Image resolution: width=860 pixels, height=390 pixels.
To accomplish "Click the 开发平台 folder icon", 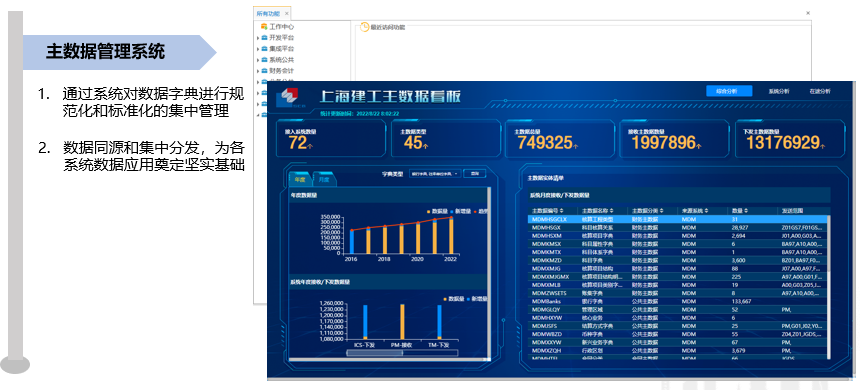I will click(264, 37).
